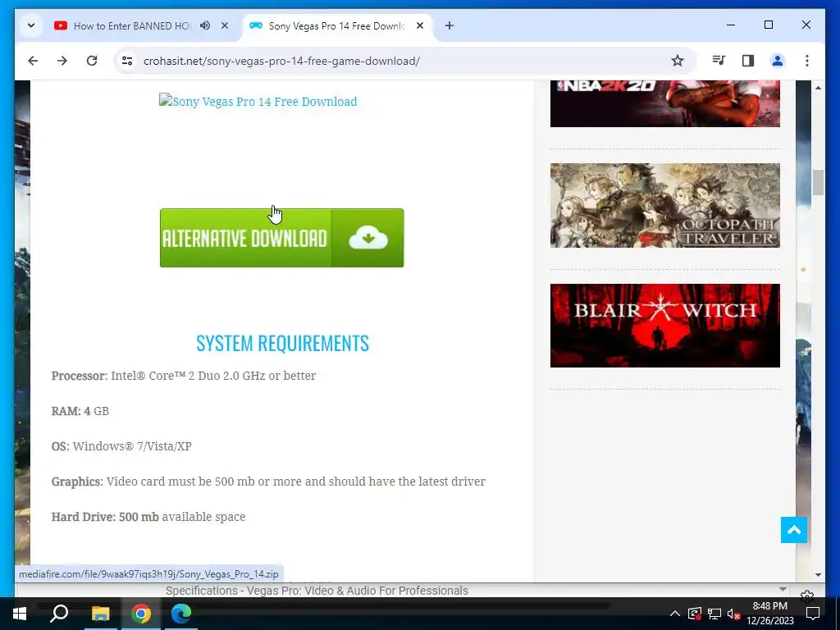This screenshot has height=630, width=840.
Task: Click the 'Graphics: Video card' line
Action: [268, 482]
